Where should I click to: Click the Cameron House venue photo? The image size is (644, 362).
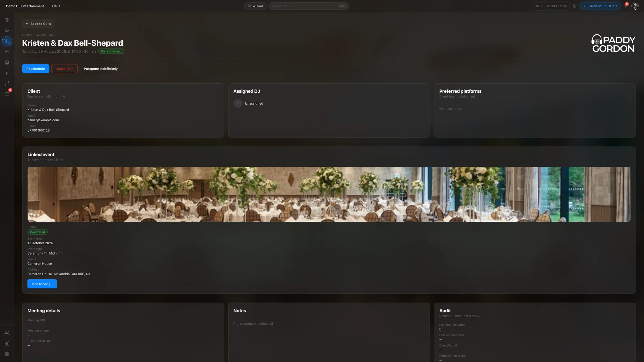coord(329,194)
